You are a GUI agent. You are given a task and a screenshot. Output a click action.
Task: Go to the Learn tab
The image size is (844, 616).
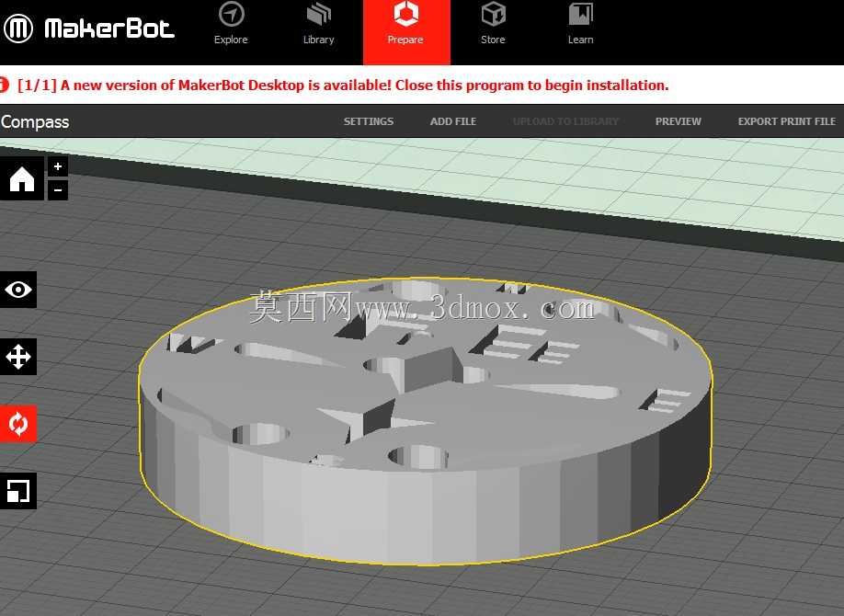click(x=581, y=24)
